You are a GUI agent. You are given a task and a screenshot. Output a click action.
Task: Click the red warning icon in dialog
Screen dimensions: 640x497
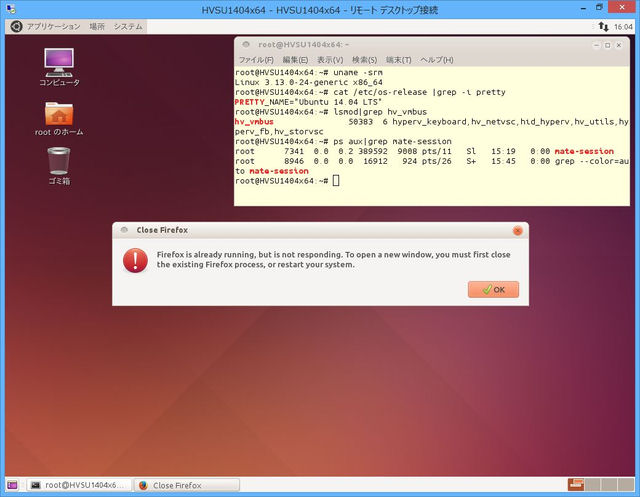point(135,260)
